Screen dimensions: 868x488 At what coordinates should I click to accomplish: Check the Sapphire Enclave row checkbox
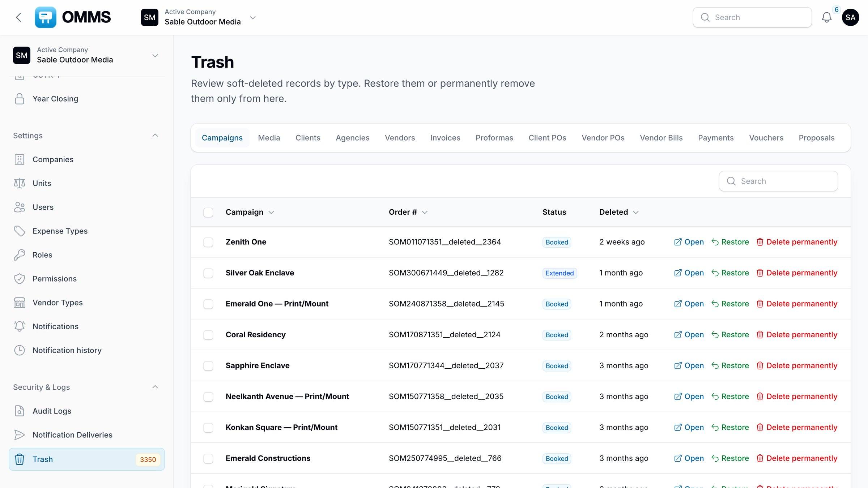pos(208,366)
